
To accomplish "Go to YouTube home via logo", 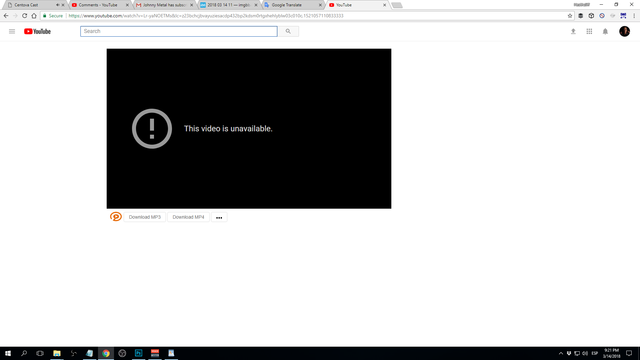I will coord(37,31).
